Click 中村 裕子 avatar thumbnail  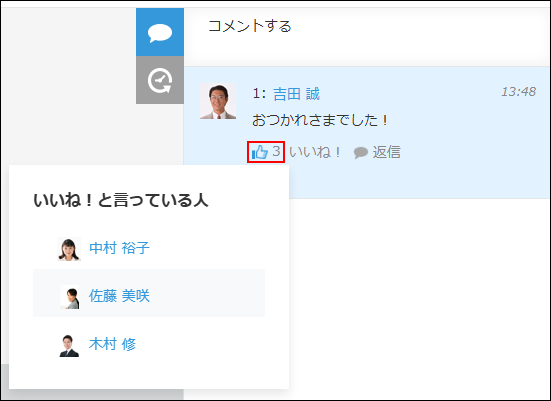tap(69, 249)
